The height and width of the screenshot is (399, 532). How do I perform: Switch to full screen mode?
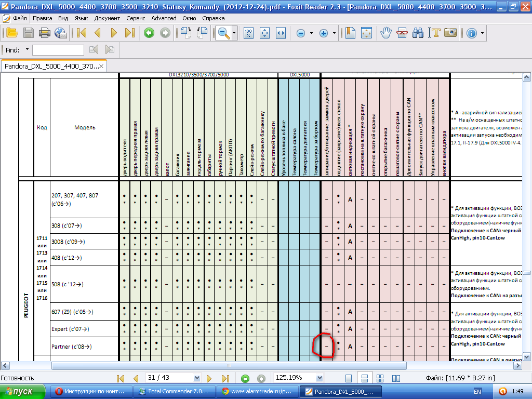(x=366, y=33)
